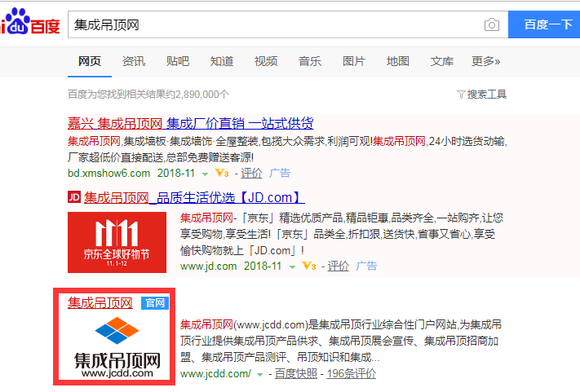Screen dimensions: 580x392
Task: Click the www.jd.com URL
Action: point(208,266)
